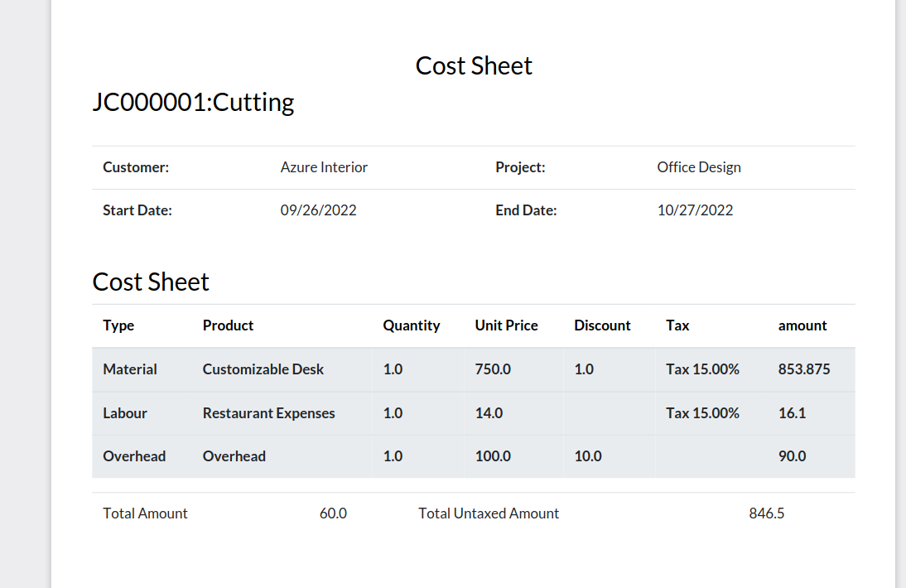Click the Cost Sheet page title
Screen dimensions: 906x588
474,66
